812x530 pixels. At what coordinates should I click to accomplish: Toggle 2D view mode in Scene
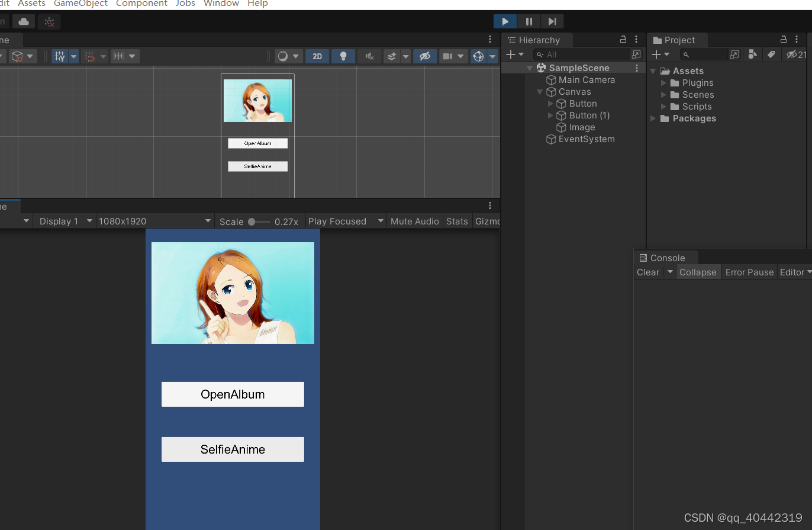tap(317, 56)
